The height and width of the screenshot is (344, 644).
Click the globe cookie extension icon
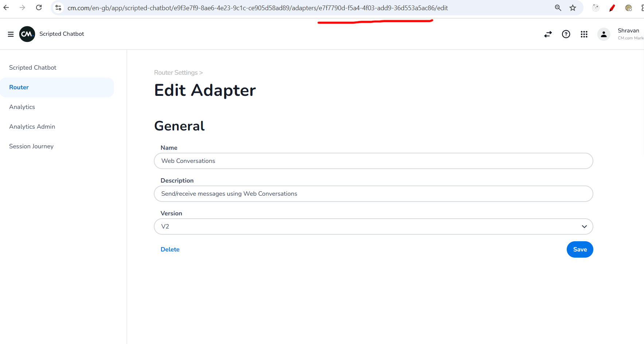pyautogui.click(x=629, y=8)
